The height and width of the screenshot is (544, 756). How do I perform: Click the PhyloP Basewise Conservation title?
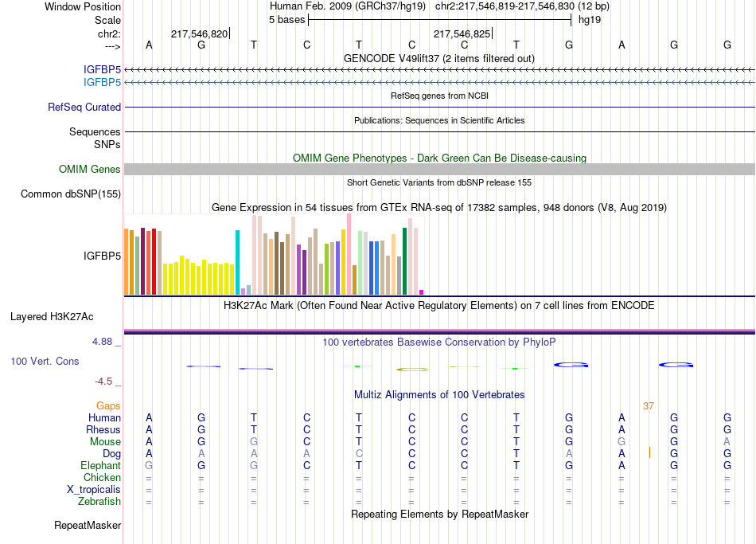439,342
